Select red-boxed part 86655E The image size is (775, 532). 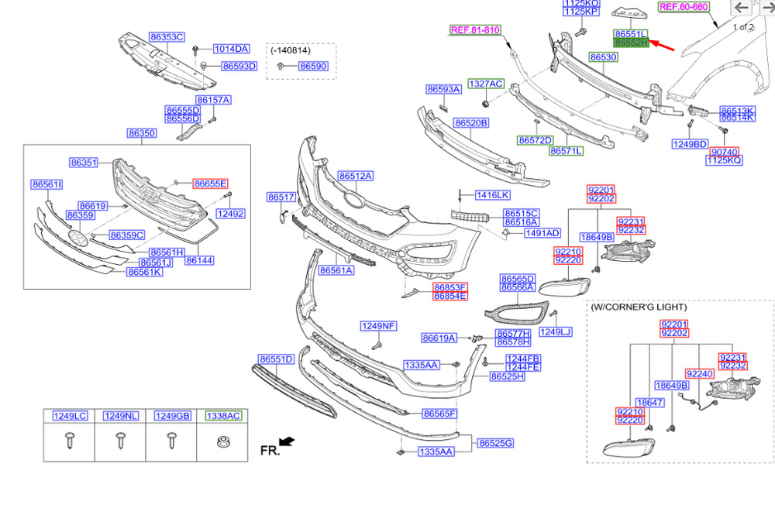211,184
